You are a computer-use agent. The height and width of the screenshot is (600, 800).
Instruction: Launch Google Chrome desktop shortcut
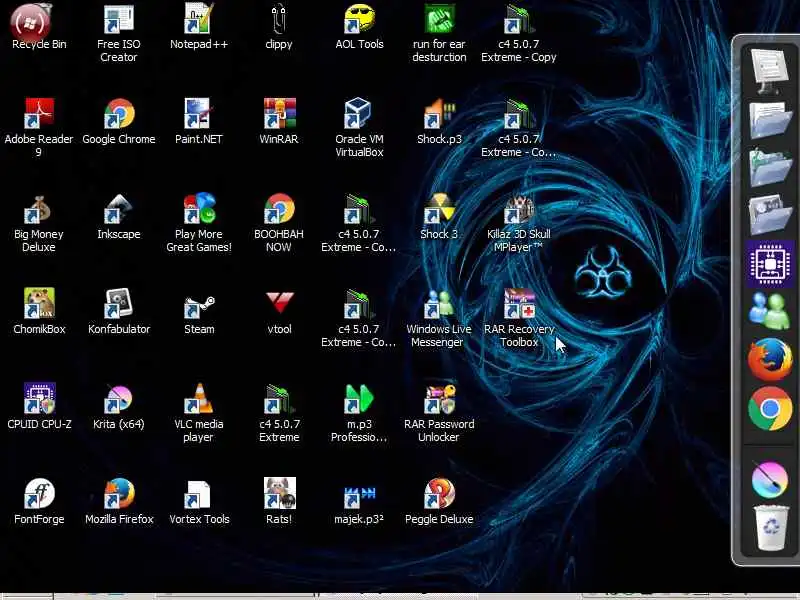click(x=119, y=113)
